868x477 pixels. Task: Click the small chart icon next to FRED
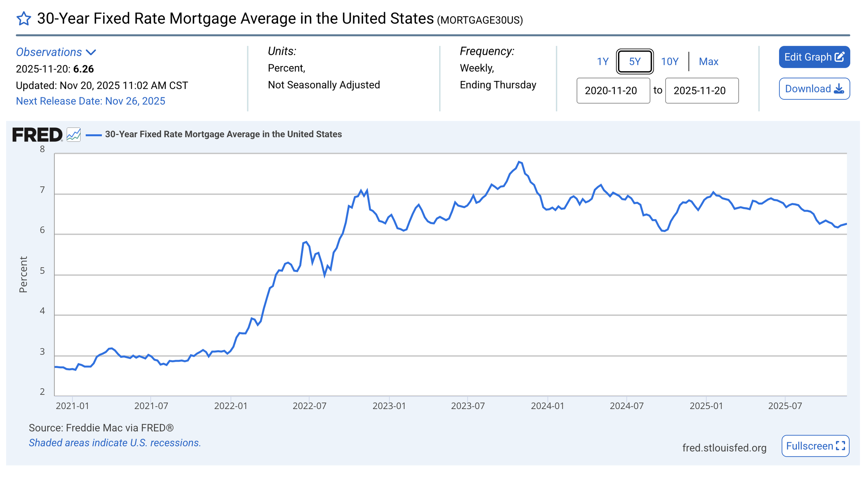point(74,134)
